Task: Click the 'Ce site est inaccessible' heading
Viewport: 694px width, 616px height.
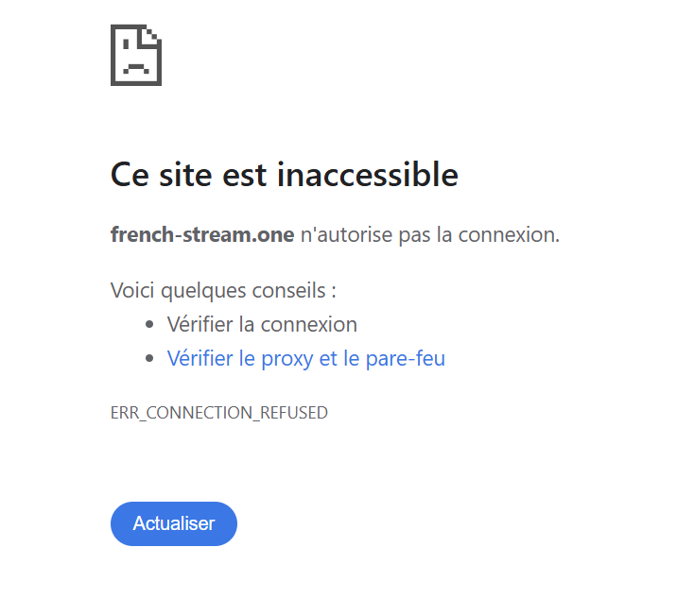Action: pos(284,175)
